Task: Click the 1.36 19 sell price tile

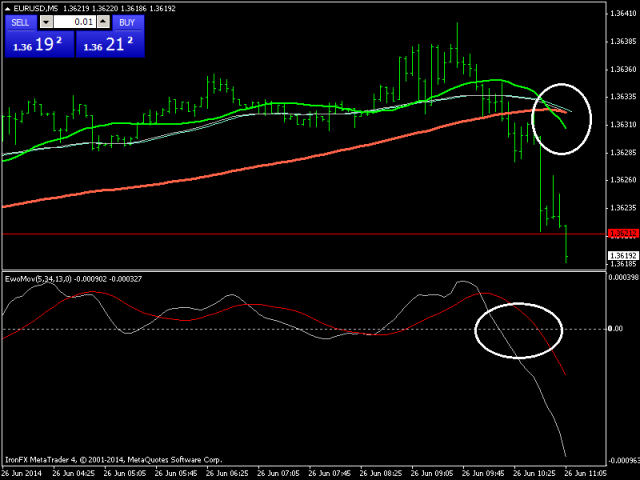Action: coord(39,44)
